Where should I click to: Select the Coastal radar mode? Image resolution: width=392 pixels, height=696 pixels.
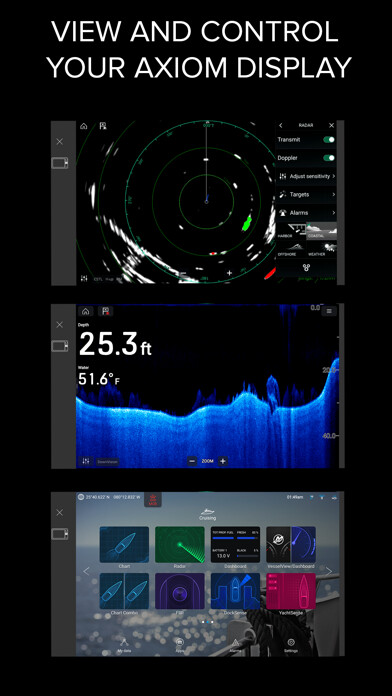point(321,231)
